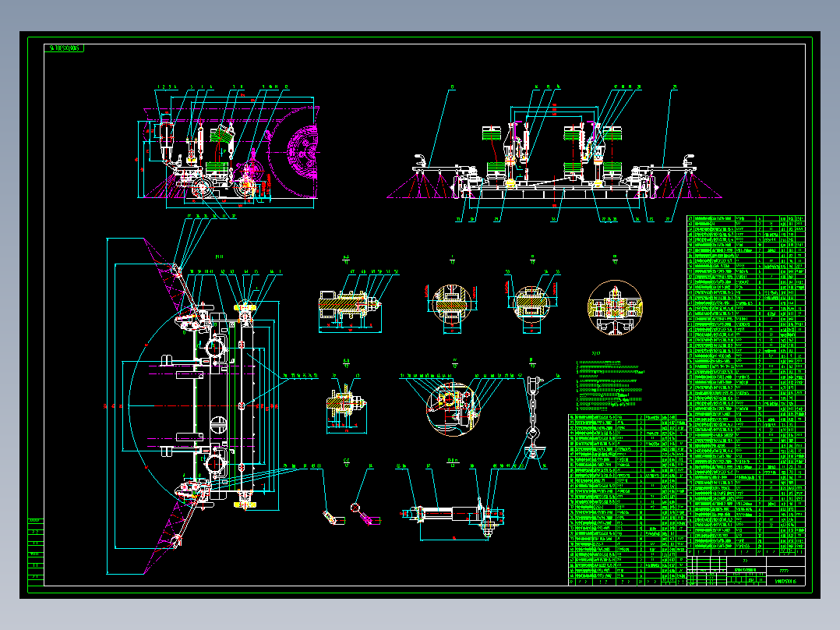Click the shorter parts list table
Viewport: 840px width, 630px height.
(x=627, y=499)
